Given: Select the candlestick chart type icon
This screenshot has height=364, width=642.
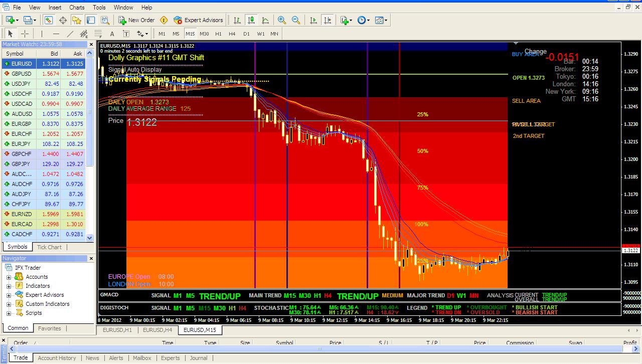Looking at the screenshot, I should pyautogui.click(x=251, y=20).
